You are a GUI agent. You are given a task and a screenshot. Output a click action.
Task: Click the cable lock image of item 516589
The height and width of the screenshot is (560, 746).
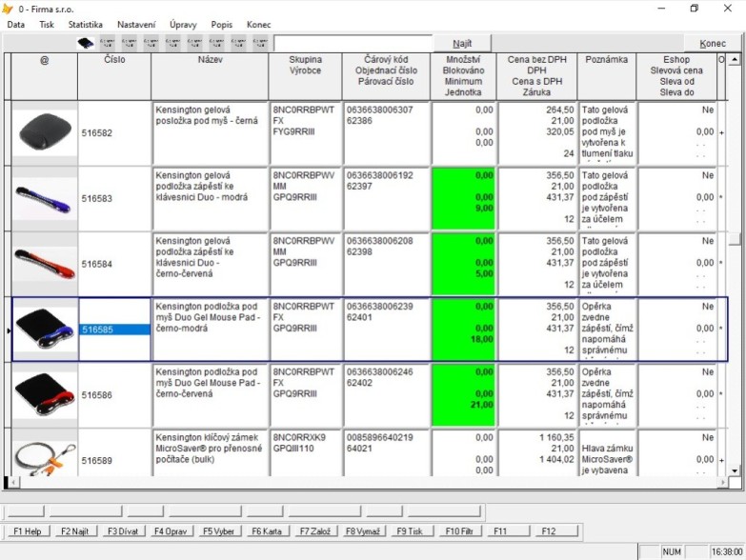click(x=45, y=459)
